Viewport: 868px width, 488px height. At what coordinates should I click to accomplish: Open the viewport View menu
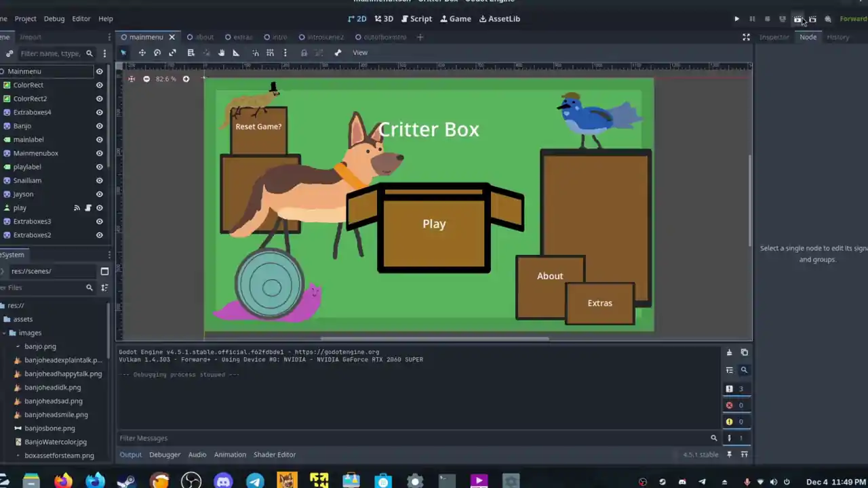[x=360, y=53]
